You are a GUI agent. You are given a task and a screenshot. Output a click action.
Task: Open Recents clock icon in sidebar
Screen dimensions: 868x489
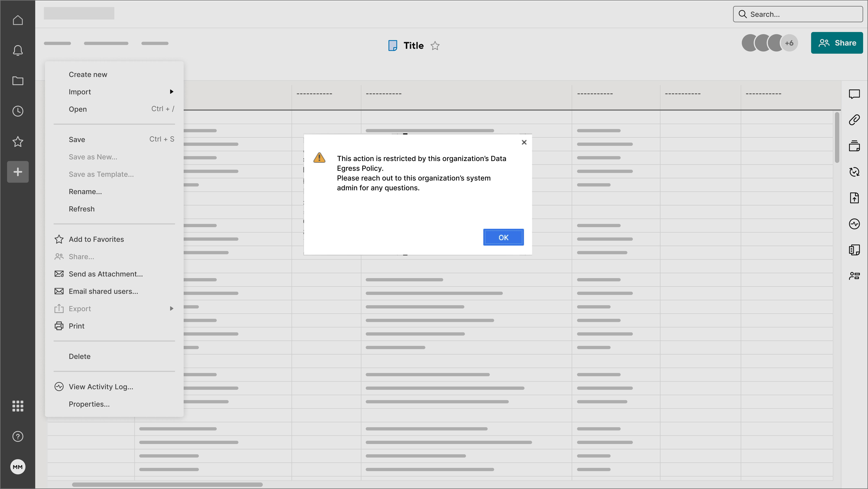(18, 111)
